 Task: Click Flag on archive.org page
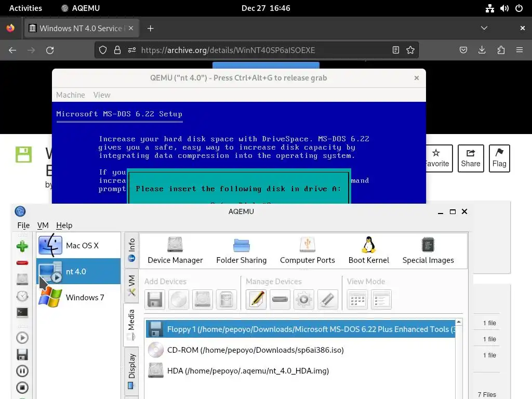499,158
